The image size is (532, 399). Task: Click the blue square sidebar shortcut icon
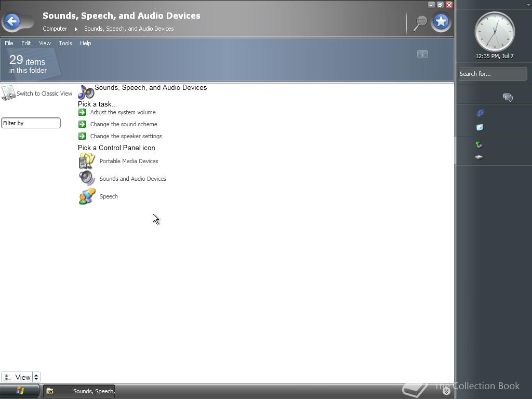click(480, 127)
